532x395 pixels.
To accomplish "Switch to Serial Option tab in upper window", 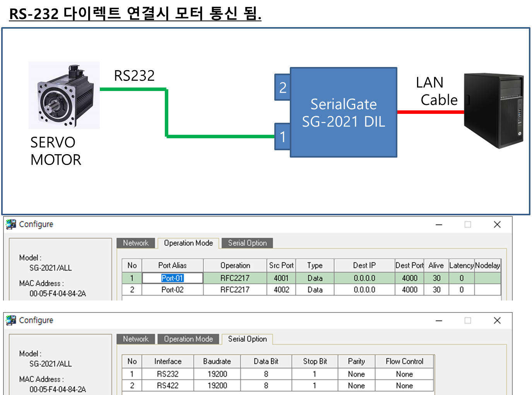I will (x=247, y=243).
